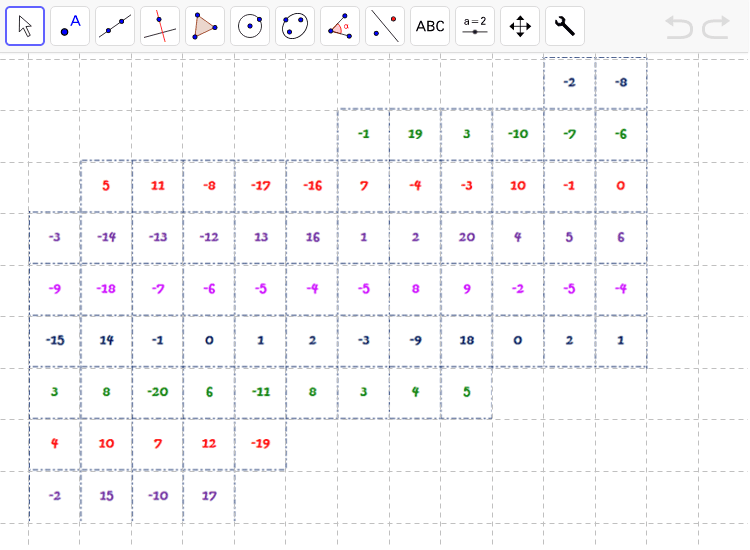Select the Move Graphics View tool

[520, 26]
